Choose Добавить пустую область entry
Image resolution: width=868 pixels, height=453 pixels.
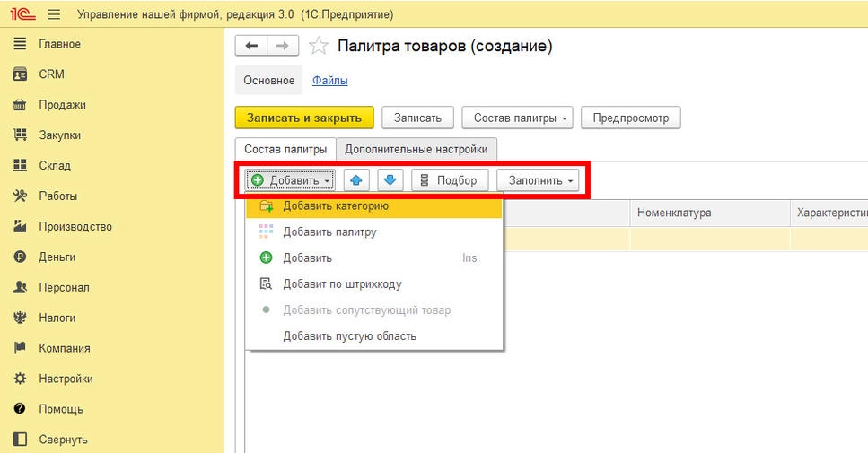tap(374, 335)
